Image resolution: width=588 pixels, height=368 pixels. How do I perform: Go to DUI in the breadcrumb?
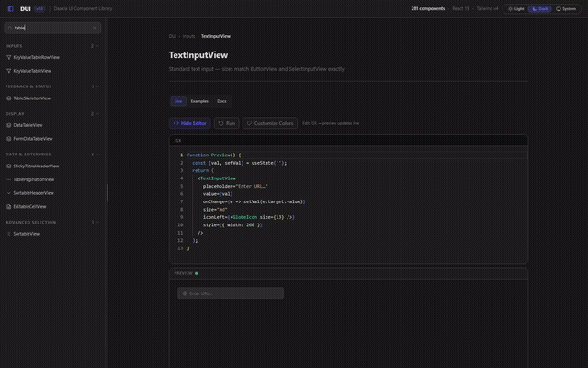tap(173, 36)
